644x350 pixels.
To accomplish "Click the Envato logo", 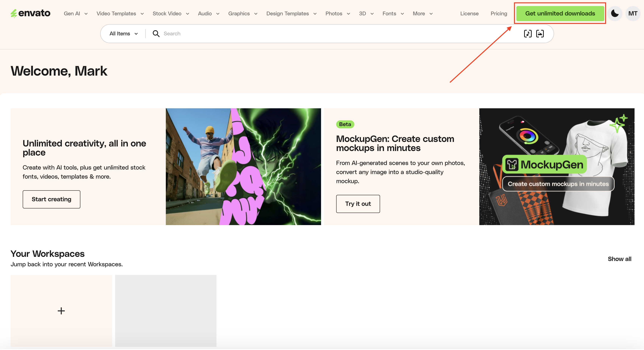I will click(30, 13).
